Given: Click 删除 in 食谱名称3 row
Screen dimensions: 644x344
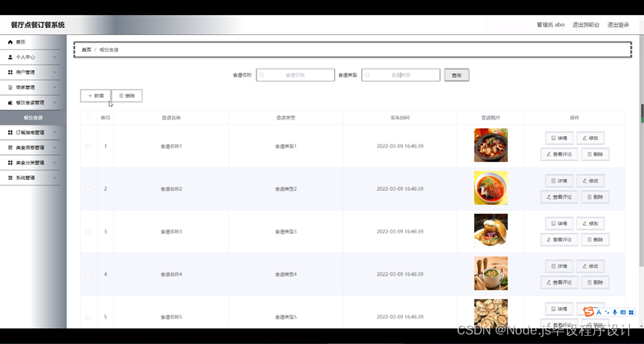Looking at the screenshot, I should 595,239.
